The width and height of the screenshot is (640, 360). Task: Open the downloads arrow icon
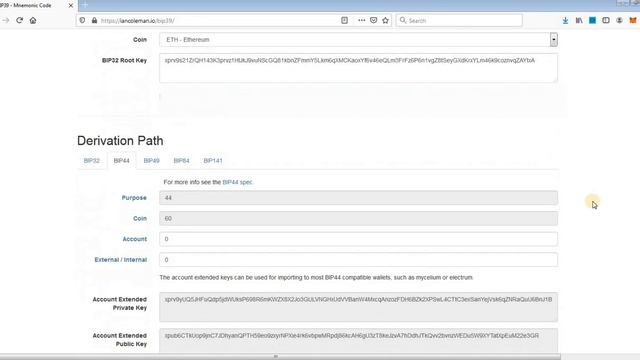(565, 20)
